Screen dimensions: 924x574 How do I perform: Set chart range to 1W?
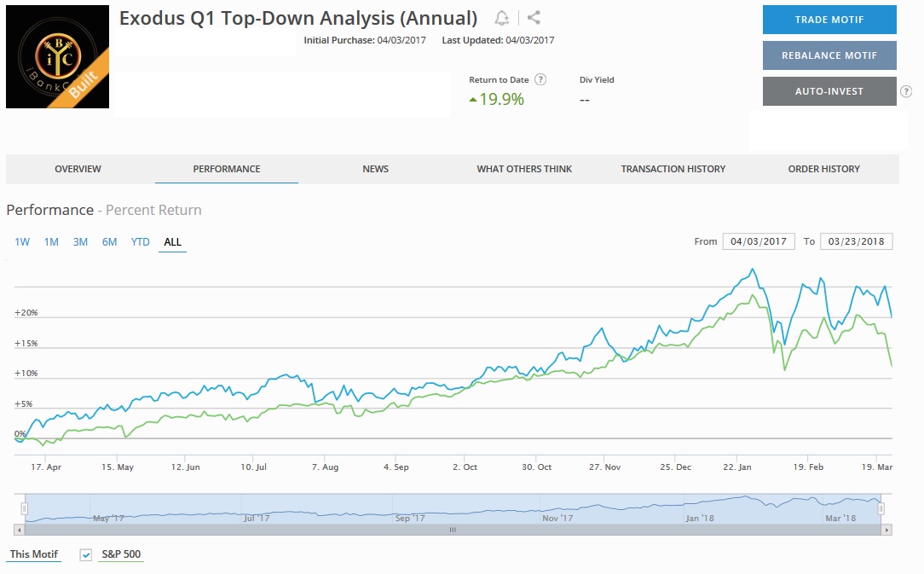[x=22, y=242]
